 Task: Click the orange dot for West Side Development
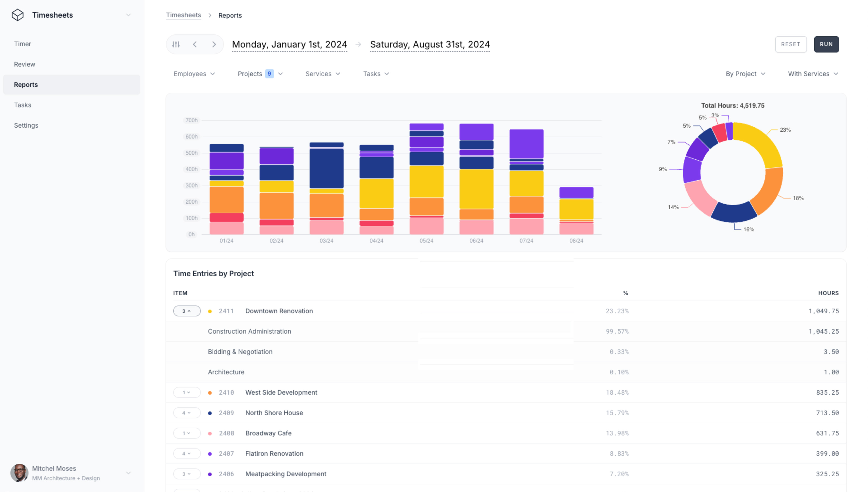point(210,393)
